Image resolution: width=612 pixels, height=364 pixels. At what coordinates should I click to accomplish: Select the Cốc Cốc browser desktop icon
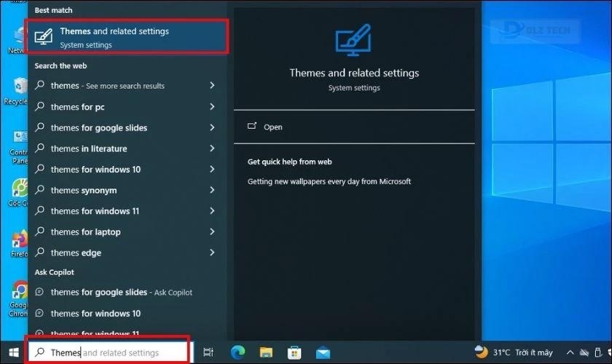pyautogui.click(x=18, y=192)
